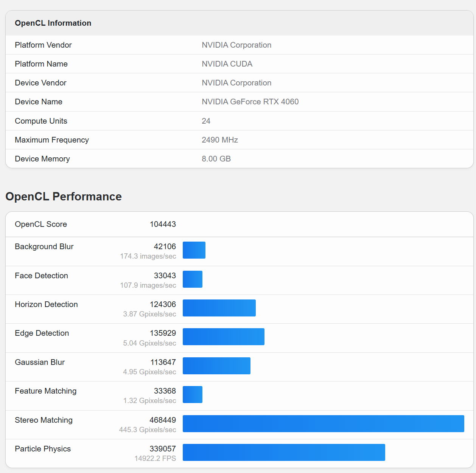Click the Face Detection blue score bar
This screenshot has width=476, height=473.
(192, 279)
